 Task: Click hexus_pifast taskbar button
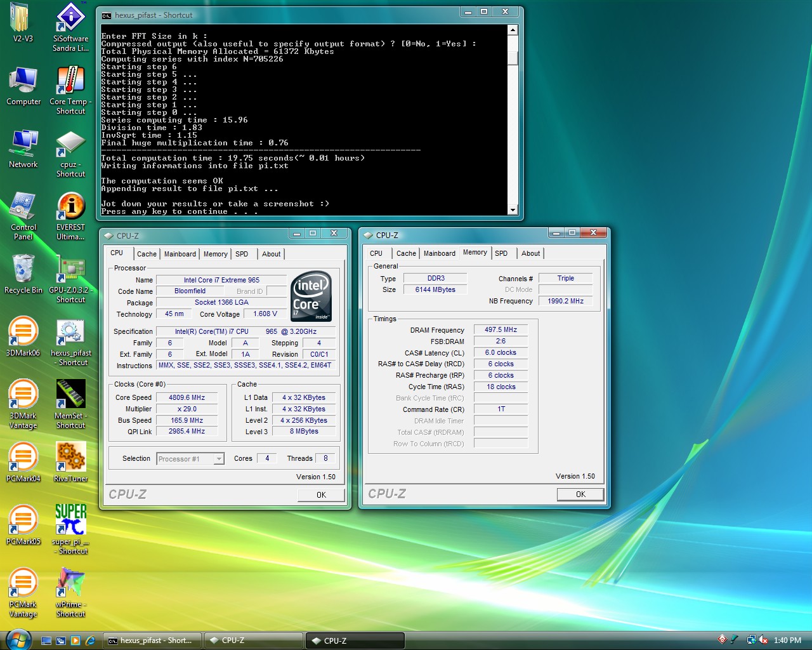tap(152, 640)
